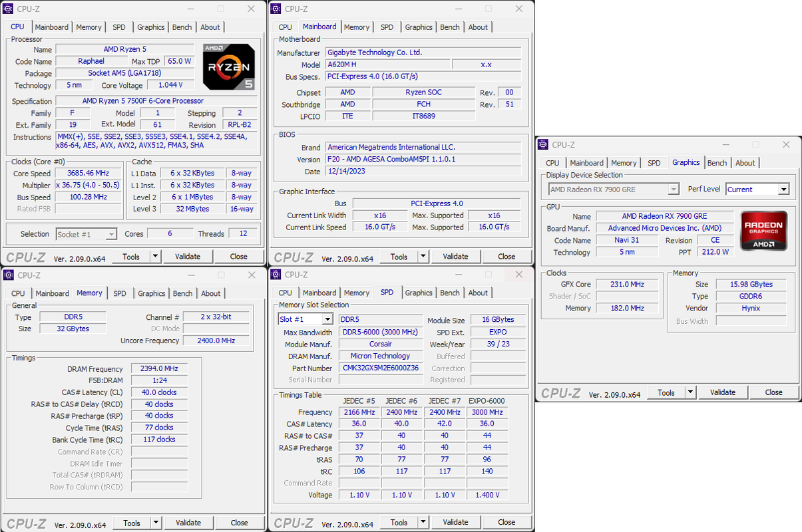Image resolution: width=802 pixels, height=532 pixels.
Task: Click Validate button in Memory tab window
Action: pos(188,523)
